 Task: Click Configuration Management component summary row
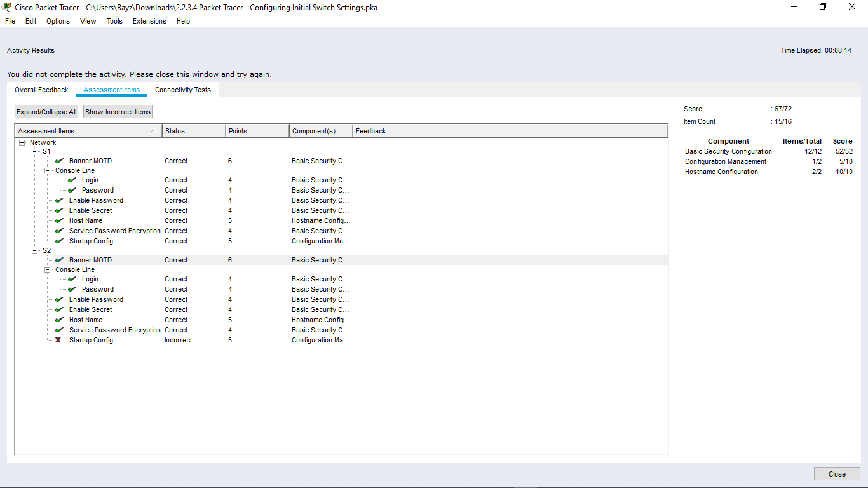pos(768,161)
